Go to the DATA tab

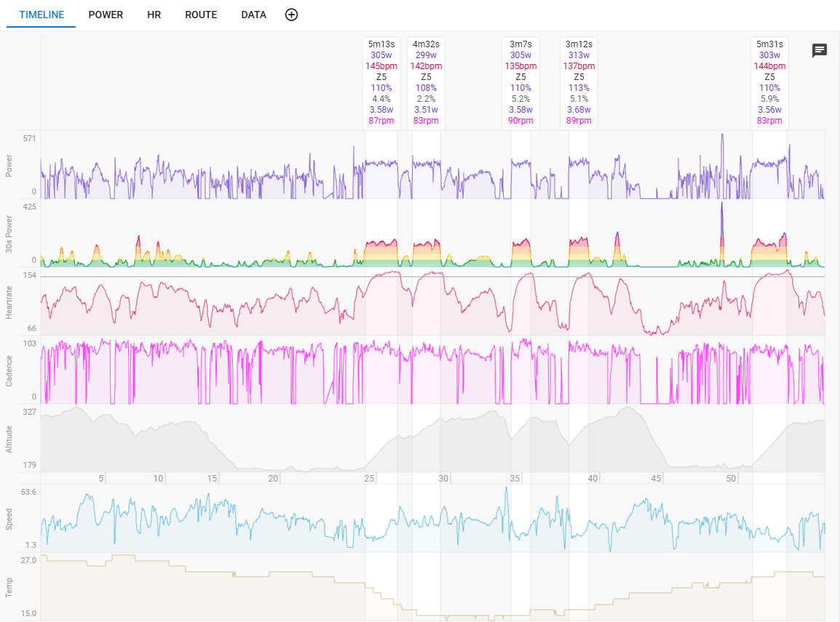[254, 15]
